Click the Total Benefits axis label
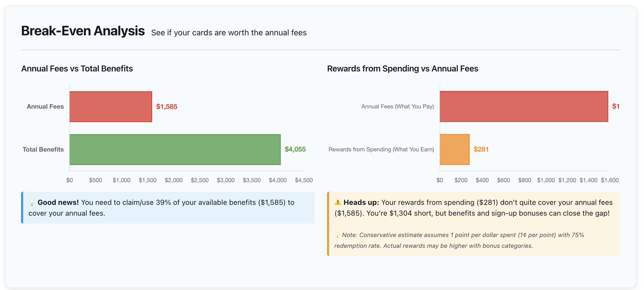This screenshot has height=290, width=644. pos(43,149)
